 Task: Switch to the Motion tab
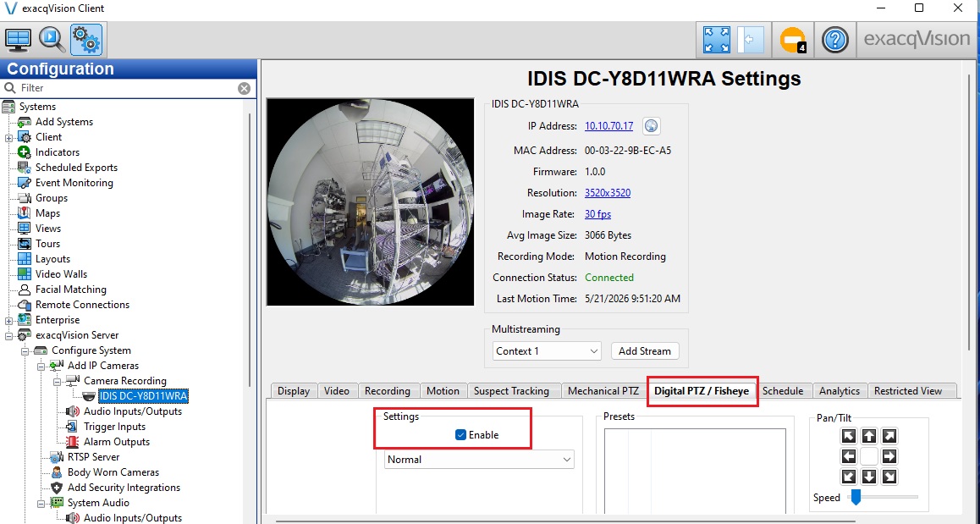click(x=443, y=391)
